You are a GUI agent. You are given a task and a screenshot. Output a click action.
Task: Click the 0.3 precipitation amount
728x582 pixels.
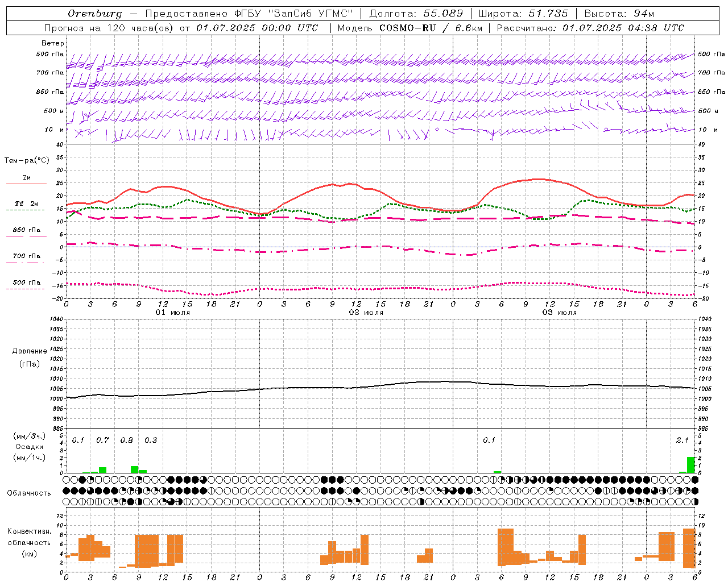click(151, 440)
